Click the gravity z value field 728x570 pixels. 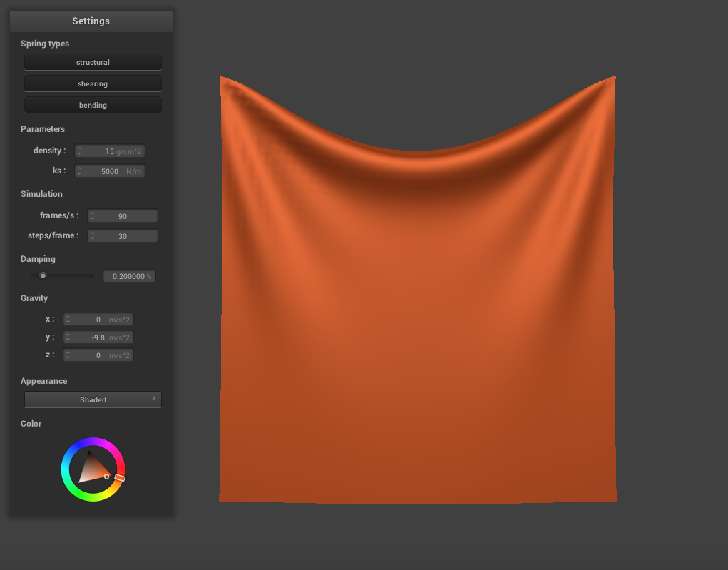click(x=100, y=355)
